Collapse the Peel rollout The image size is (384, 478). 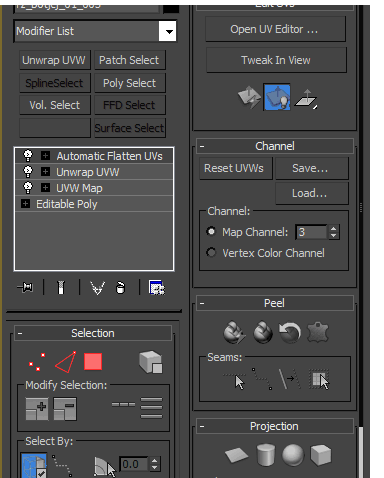(202, 303)
